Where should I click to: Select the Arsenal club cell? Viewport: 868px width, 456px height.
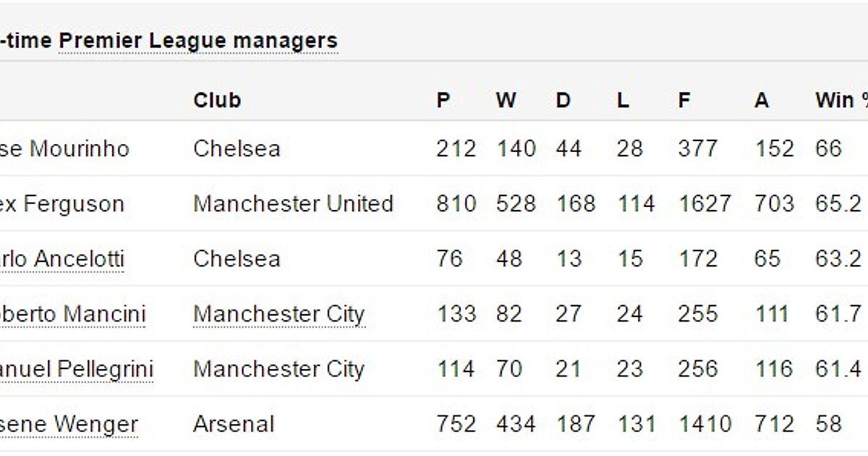coord(234,424)
